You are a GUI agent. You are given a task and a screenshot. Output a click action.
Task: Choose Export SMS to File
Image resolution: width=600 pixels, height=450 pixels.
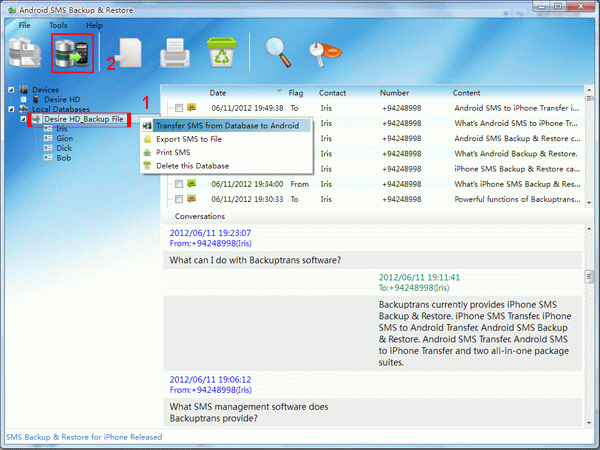coord(226,139)
